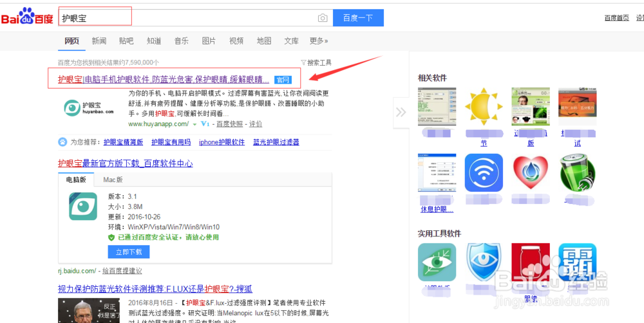The height and width of the screenshot is (323, 644).
Task: Click the settings dialog screenshot software icon
Action: (437, 173)
